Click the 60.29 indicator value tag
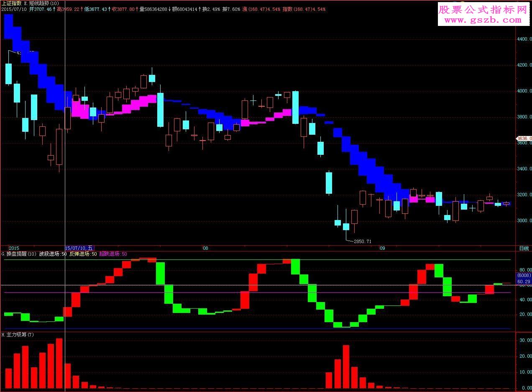532x392 pixels. point(524,281)
